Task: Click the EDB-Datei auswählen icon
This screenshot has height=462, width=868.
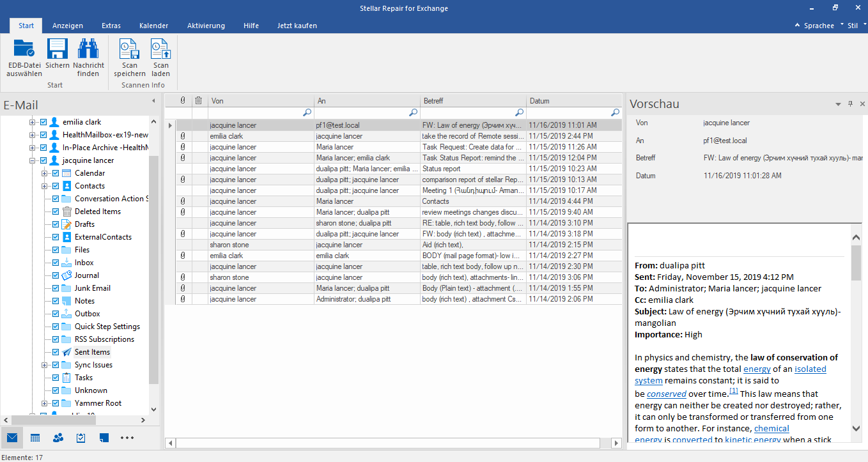Action: (24, 50)
